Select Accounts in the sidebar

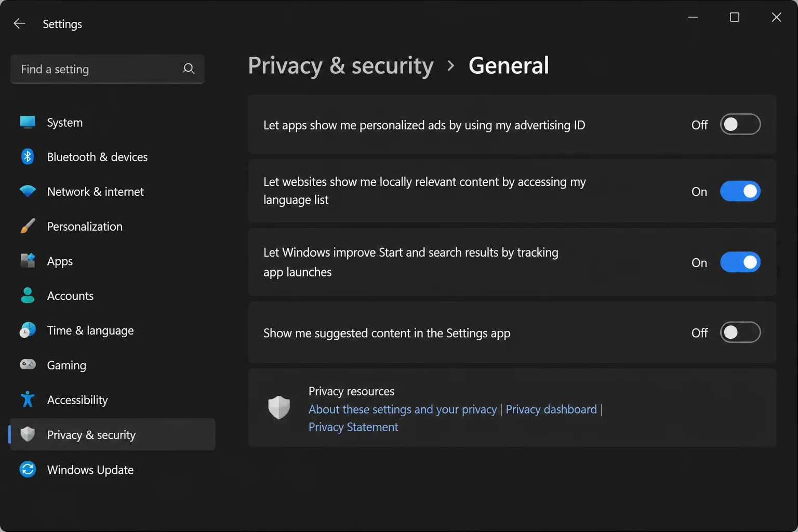tap(112, 296)
